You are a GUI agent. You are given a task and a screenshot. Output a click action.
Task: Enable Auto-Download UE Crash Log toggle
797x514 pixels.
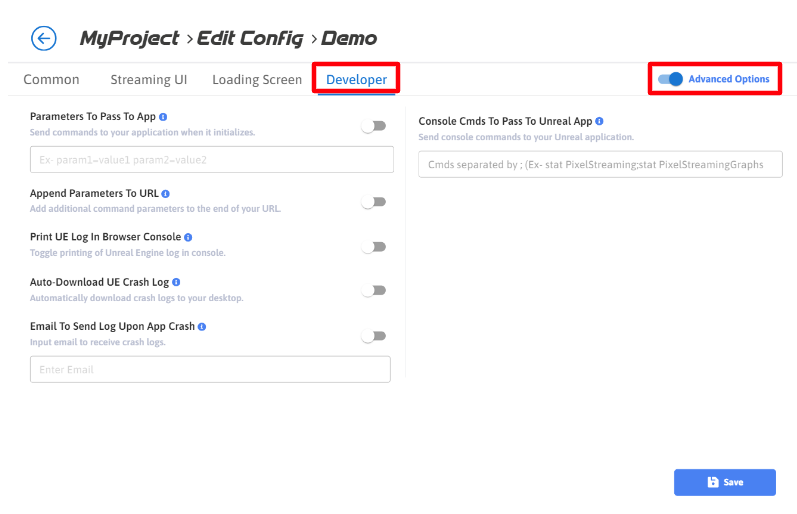pos(373,291)
